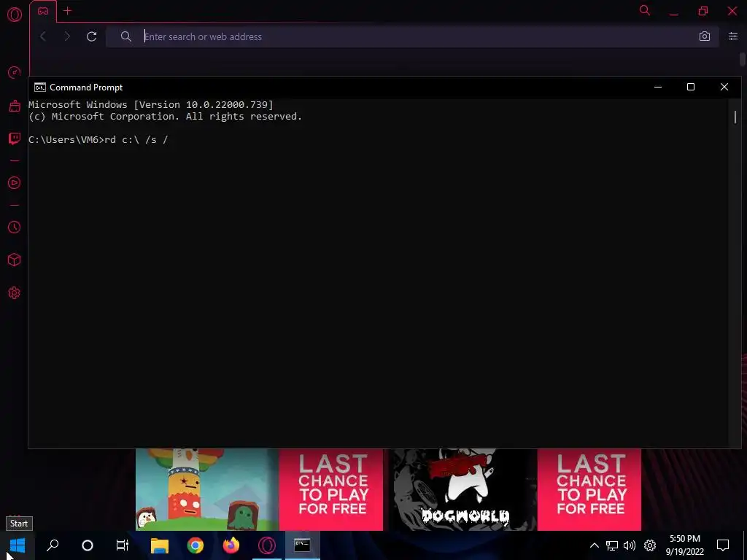Switch to Opera GX on taskbar

(x=267, y=545)
